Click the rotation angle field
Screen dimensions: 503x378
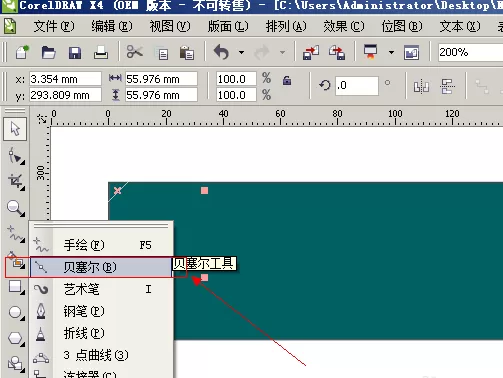tap(357, 86)
